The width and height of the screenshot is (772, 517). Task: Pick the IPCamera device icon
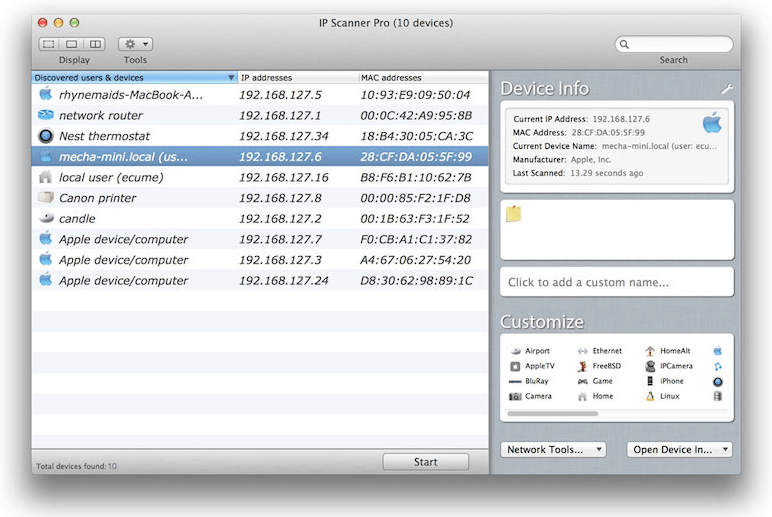pos(650,366)
